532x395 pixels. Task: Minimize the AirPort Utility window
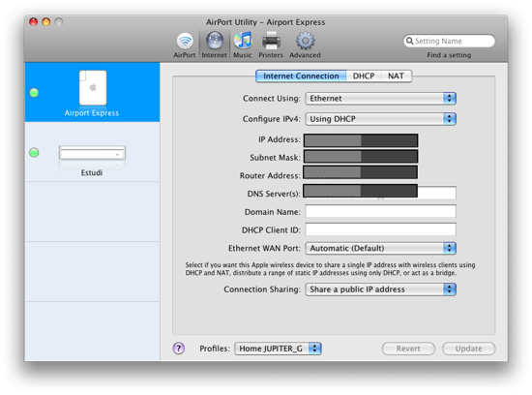[45, 22]
